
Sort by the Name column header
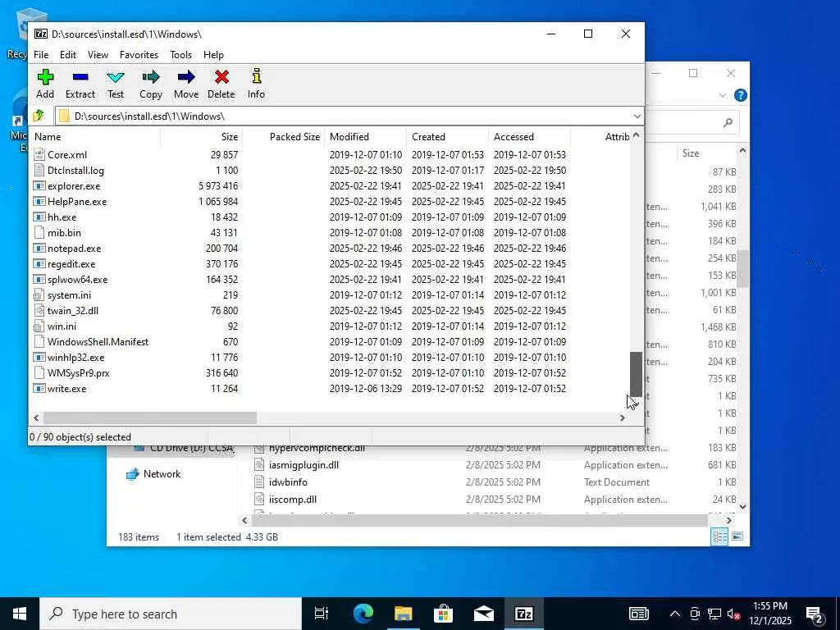[x=95, y=137]
